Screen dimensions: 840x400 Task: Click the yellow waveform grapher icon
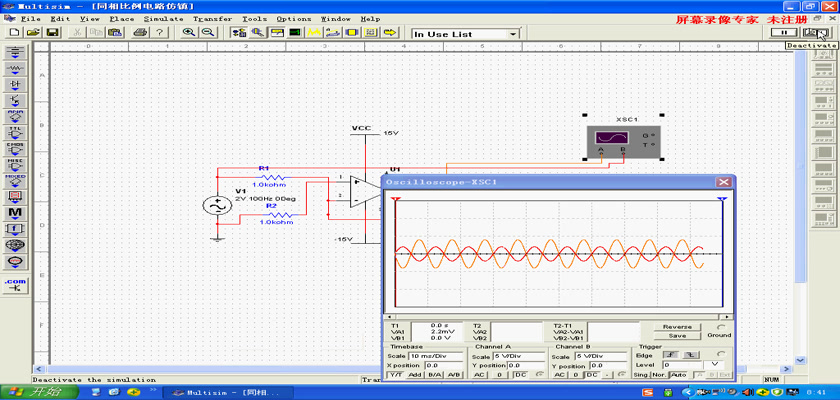point(313,33)
